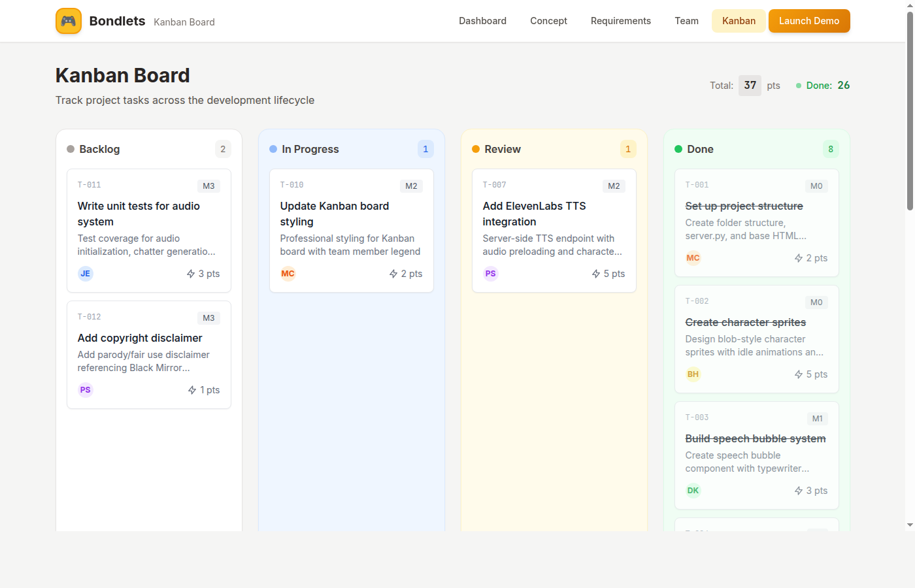Click the T-003 ticket ID
Image resolution: width=915 pixels, height=588 pixels.
click(x=697, y=417)
